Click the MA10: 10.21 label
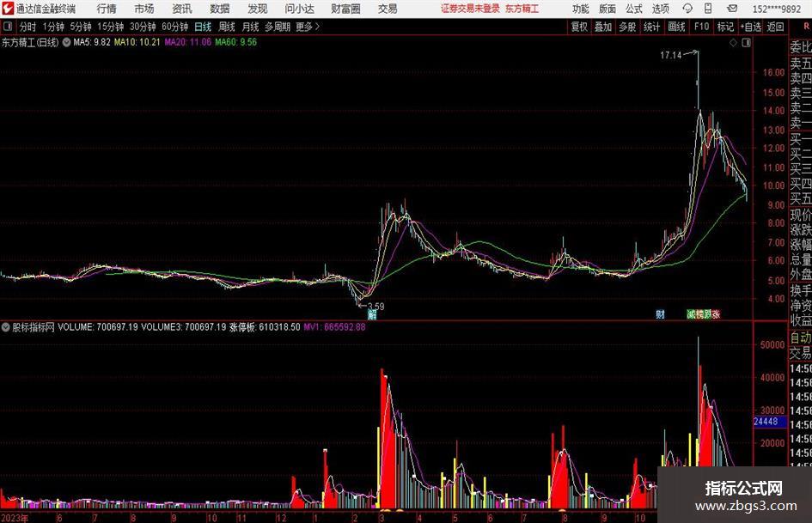The height and width of the screenshot is (523, 812). pyautogui.click(x=137, y=42)
